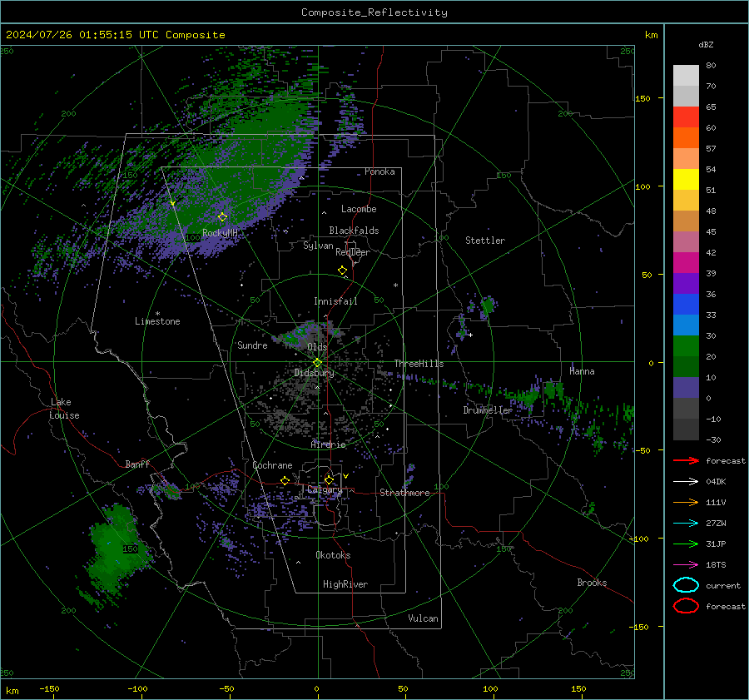Image resolution: width=749 pixels, height=700 pixels.
Task: Click the magenta 18TS arrow icon
Action: 686,565
